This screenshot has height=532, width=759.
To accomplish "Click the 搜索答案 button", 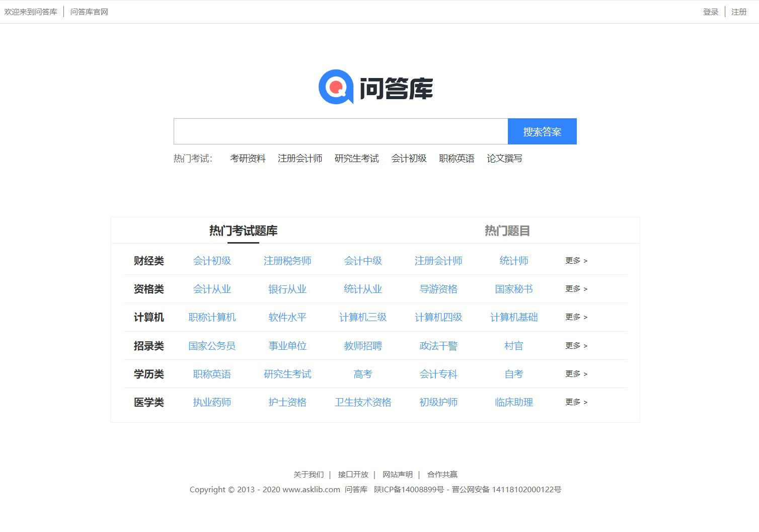I will pyautogui.click(x=542, y=131).
